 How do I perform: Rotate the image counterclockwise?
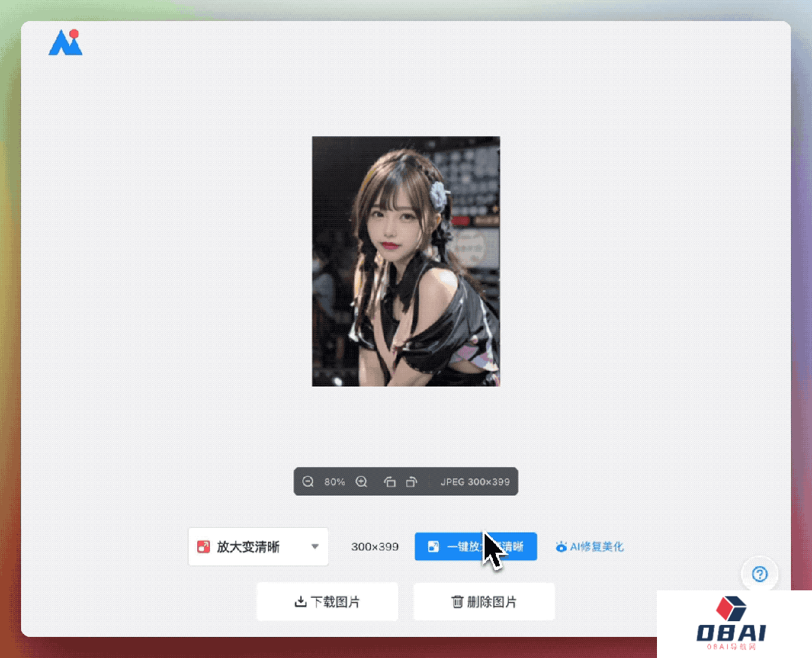tap(390, 482)
